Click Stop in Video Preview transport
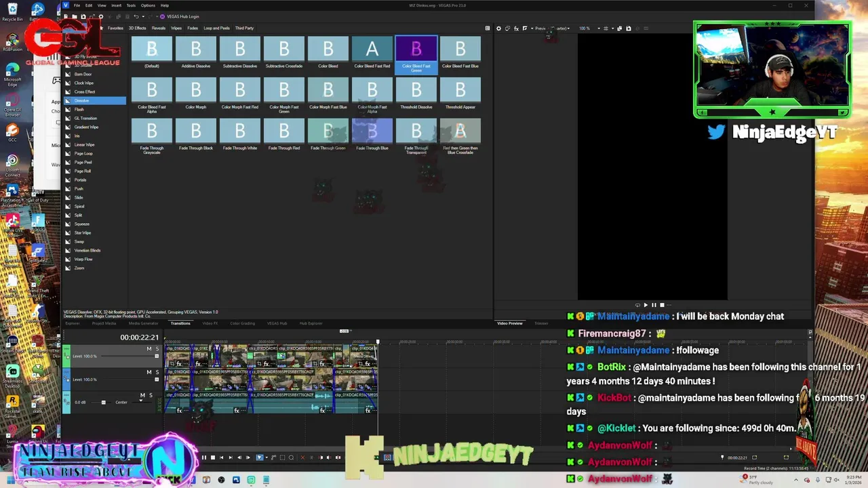 pos(662,305)
